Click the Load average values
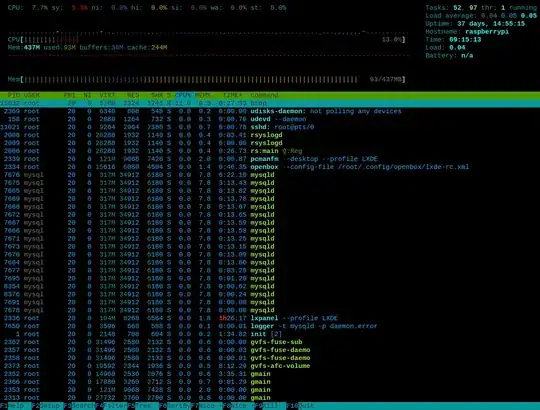540x410 pixels. (509, 16)
